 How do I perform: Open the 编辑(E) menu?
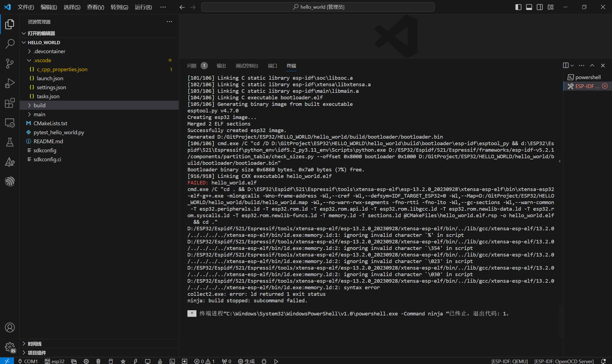click(49, 7)
